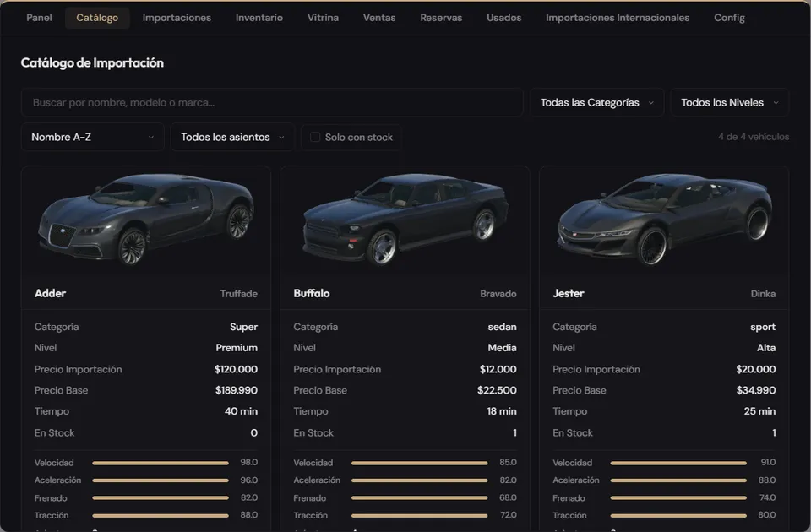Click the Adder Tracción bar
The width and height of the screenshot is (811, 532).
[x=161, y=515]
